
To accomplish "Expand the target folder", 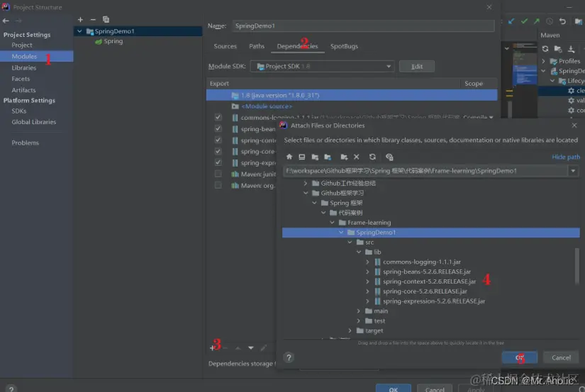I will click(350, 330).
